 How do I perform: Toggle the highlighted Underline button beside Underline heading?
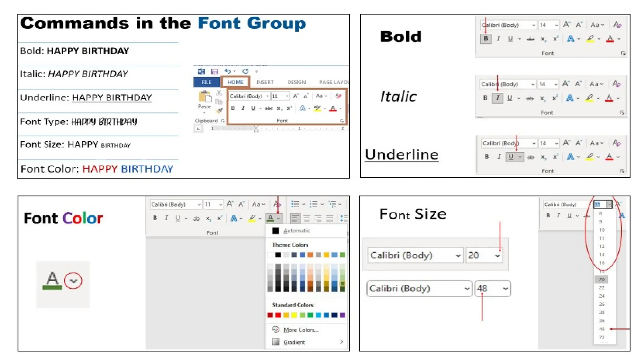click(x=511, y=157)
